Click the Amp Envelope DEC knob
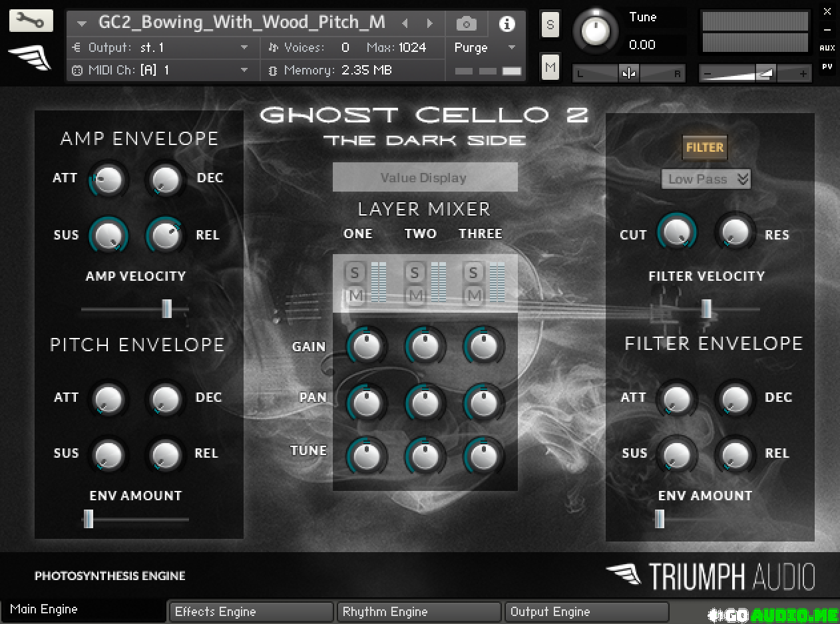This screenshot has height=624, width=840. (166, 179)
